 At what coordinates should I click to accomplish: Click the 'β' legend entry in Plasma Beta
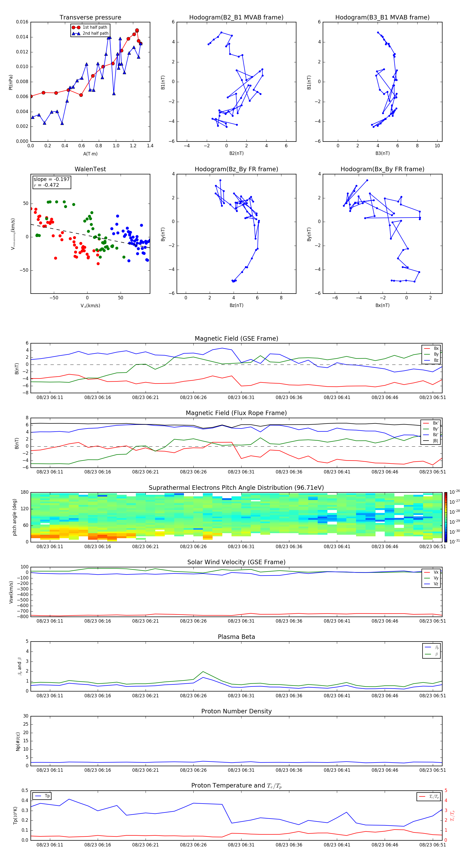[x=431, y=654]
